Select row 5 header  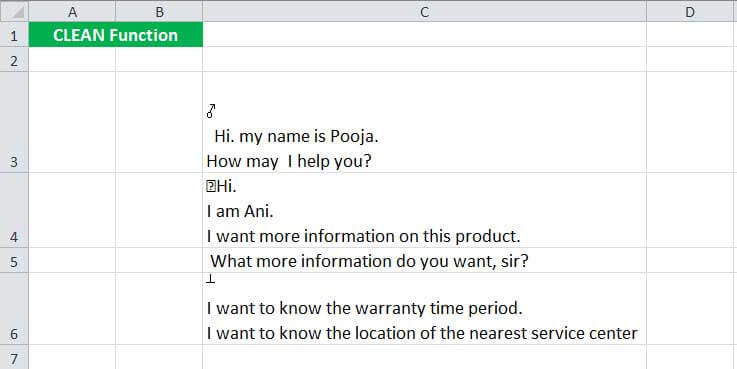(x=14, y=260)
